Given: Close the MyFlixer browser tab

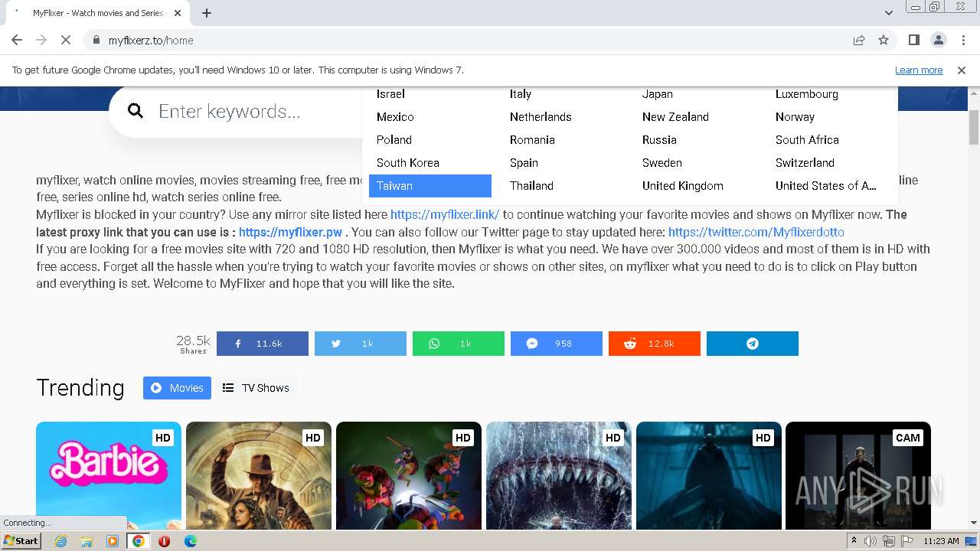Looking at the screenshot, I should tap(178, 13).
